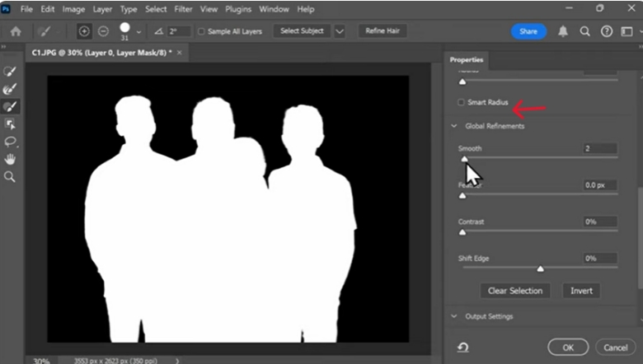The image size is (643, 364).
Task: Click the Smooth slider handle
Action: [464, 159]
